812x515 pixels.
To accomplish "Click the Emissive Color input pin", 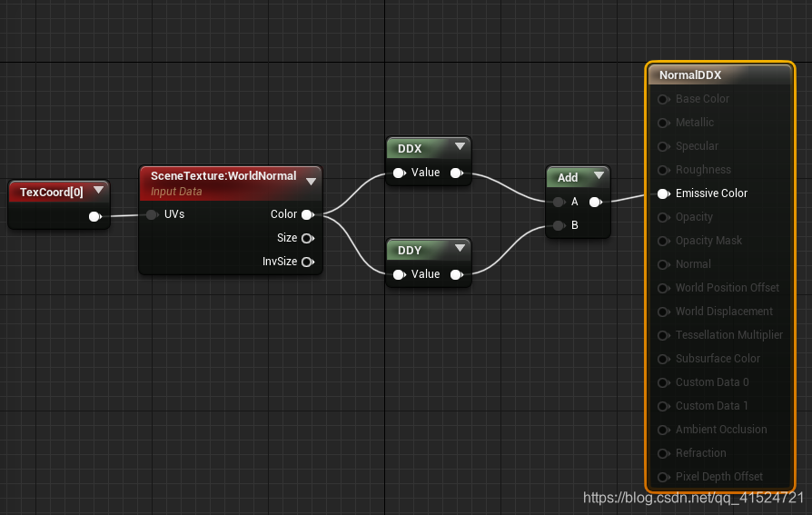I will click(x=663, y=193).
